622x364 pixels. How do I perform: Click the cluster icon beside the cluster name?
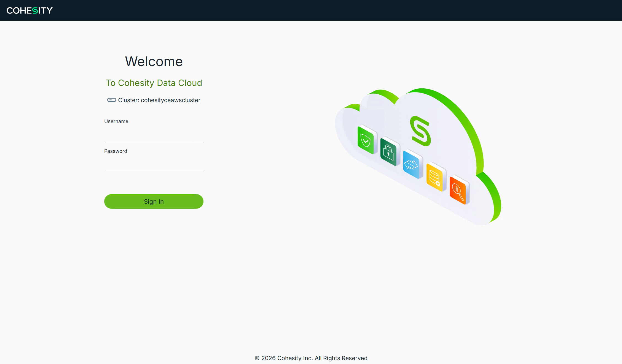click(112, 100)
